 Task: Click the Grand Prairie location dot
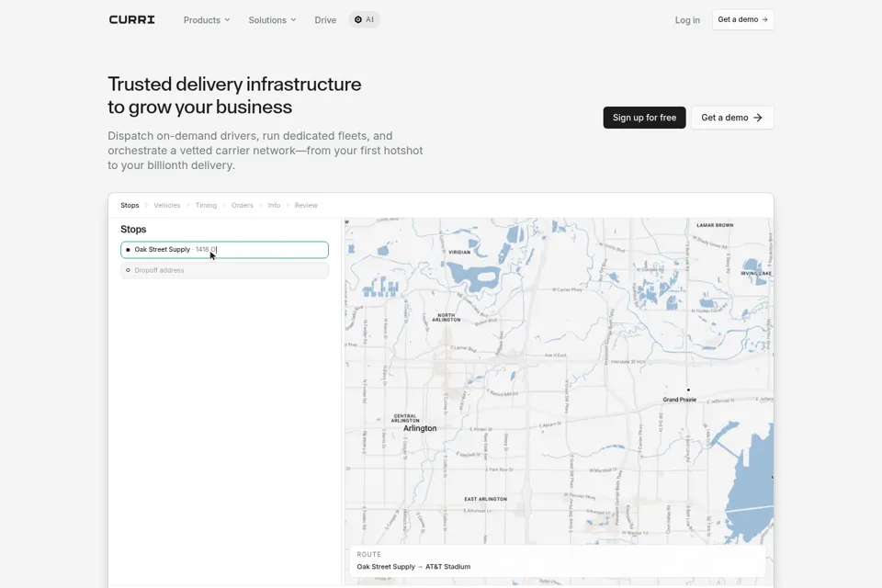[688, 390]
